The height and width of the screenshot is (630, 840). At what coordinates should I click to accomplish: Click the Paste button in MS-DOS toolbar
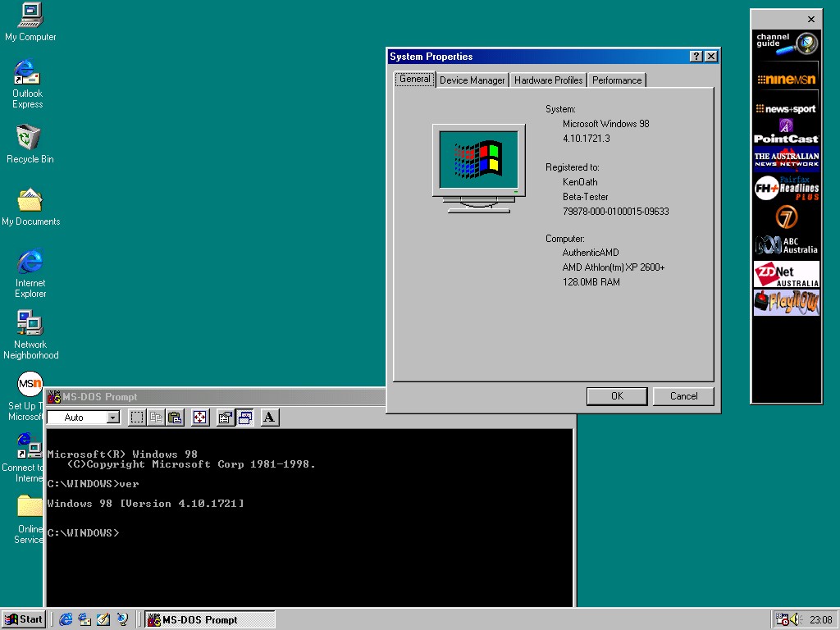click(176, 418)
